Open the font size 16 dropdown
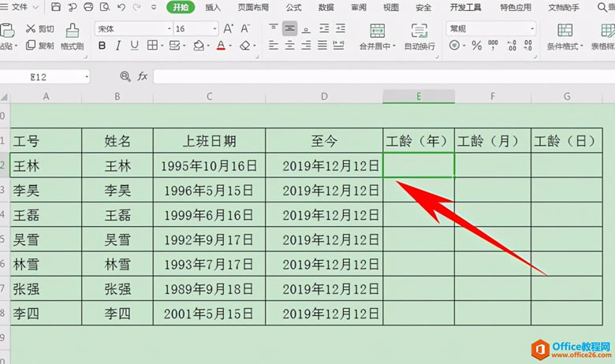The height and width of the screenshot is (364, 615). click(215, 29)
